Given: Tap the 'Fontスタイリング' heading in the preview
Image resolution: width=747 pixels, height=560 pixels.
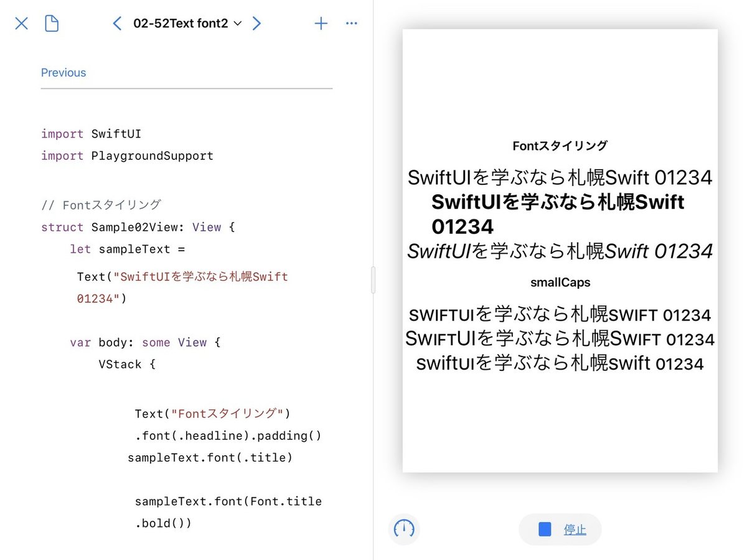Looking at the screenshot, I should (560, 146).
